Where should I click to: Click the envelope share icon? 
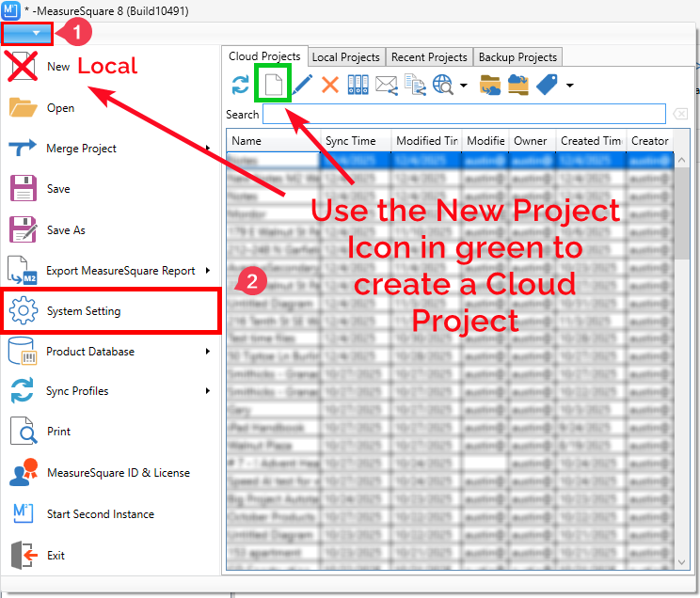point(386,85)
